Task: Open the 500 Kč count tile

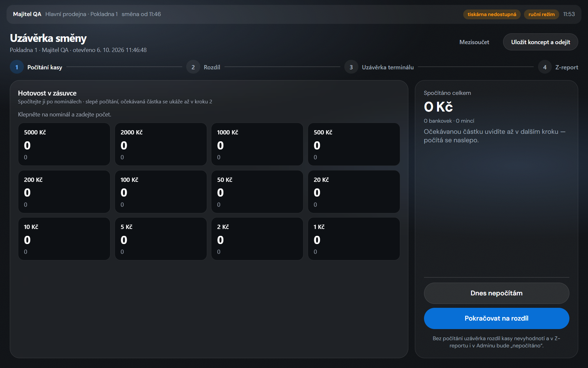Action: click(354, 144)
